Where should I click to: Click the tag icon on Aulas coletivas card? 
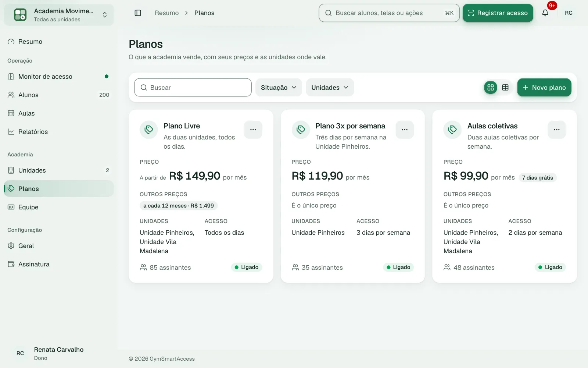point(452,130)
